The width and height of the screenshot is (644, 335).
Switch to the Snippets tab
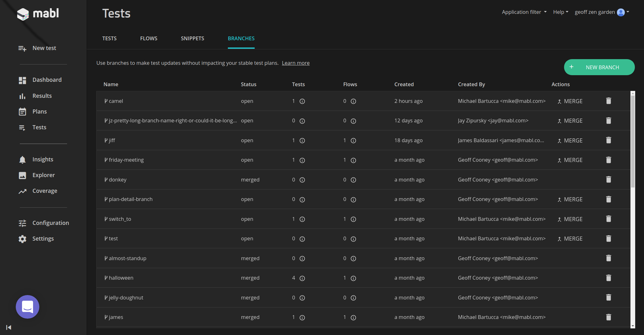(192, 38)
